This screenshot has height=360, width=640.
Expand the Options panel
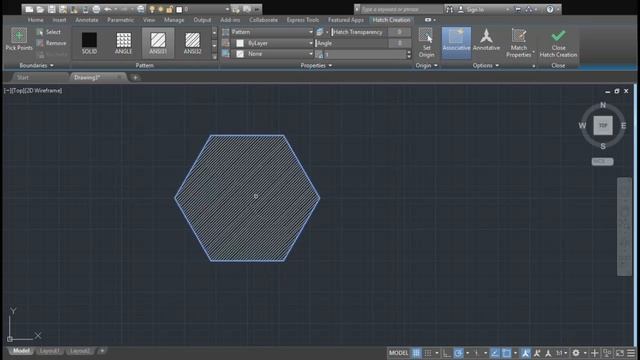click(x=486, y=65)
